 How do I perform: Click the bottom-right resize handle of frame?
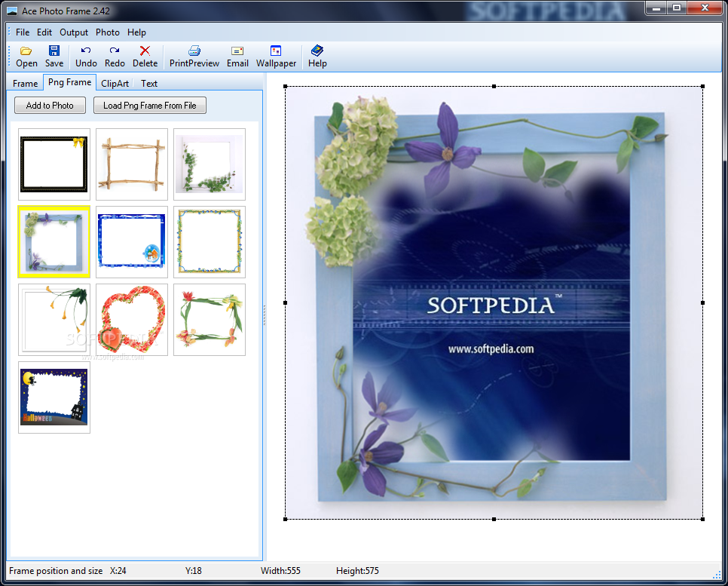click(x=702, y=519)
